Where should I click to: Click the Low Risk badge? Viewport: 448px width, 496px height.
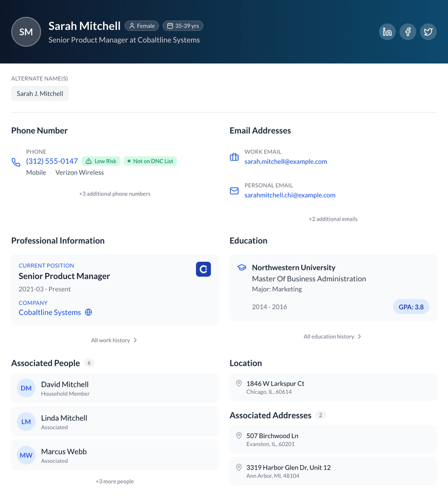tap(101, 161)
